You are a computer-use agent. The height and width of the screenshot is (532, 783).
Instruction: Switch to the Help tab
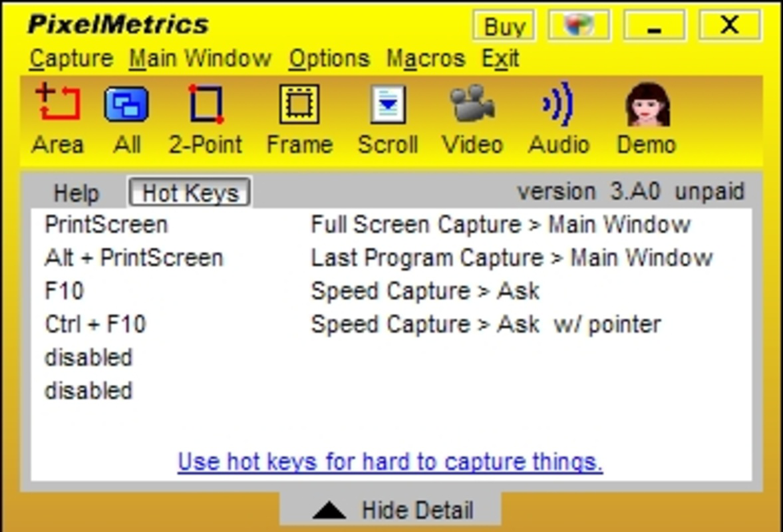(x=75, y=194)
